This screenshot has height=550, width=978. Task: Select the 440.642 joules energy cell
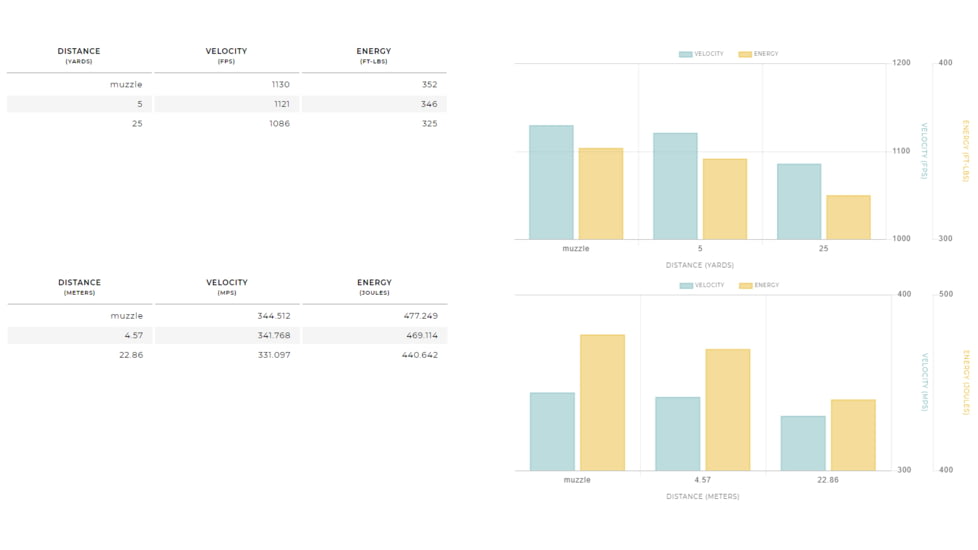pyautogui.click(x=420, y=355)
